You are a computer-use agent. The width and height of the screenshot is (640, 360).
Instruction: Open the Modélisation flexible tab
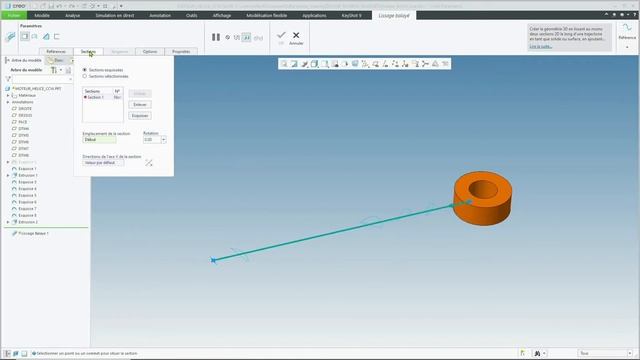click(x=267, y=16)
